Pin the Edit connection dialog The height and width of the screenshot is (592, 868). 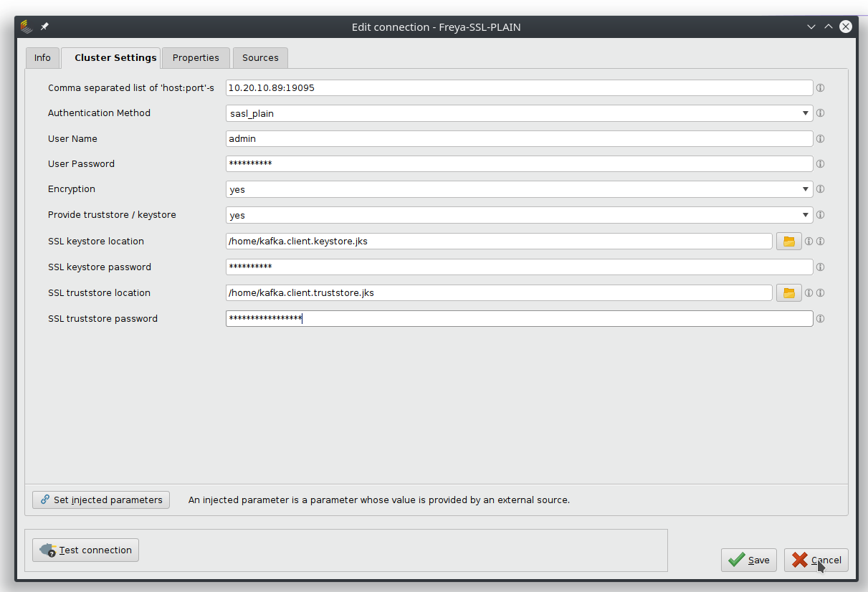(44, 26)
